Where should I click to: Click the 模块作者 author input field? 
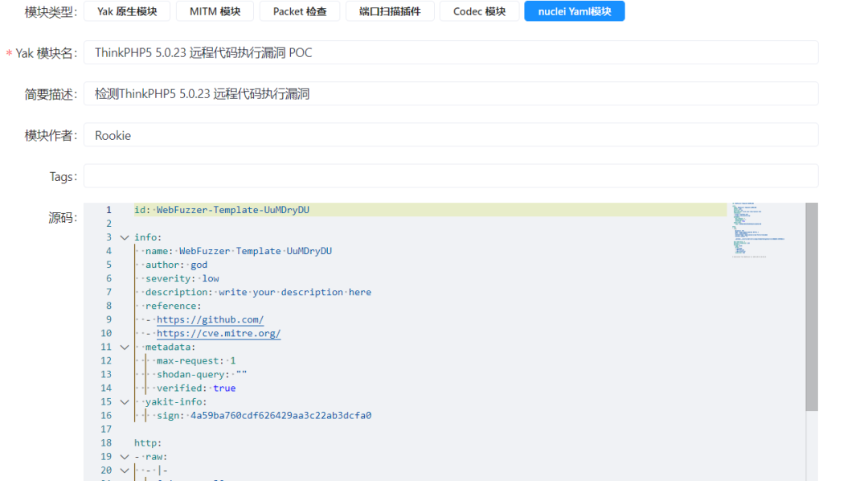pos(451,135)
